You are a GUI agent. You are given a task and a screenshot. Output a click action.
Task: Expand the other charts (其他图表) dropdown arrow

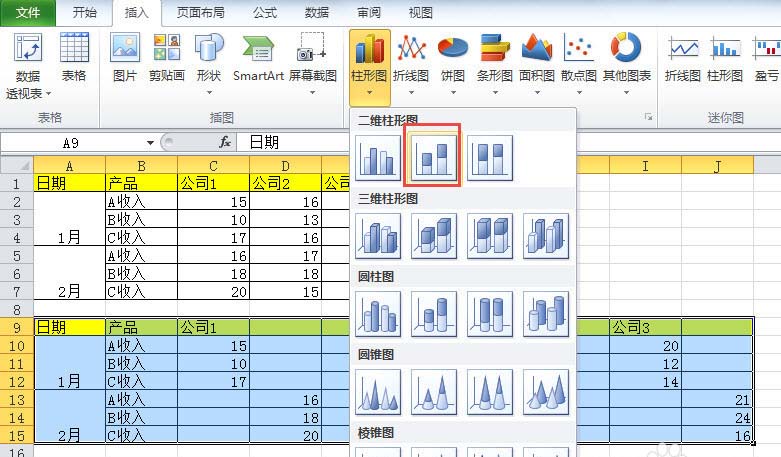click(x=627, y=92)
